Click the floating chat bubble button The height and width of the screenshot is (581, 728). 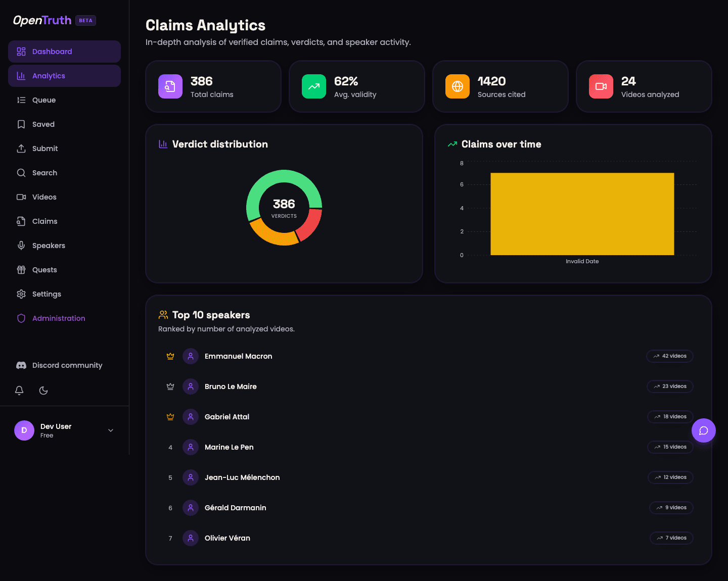pyautogui.click(x=703, y=430)
